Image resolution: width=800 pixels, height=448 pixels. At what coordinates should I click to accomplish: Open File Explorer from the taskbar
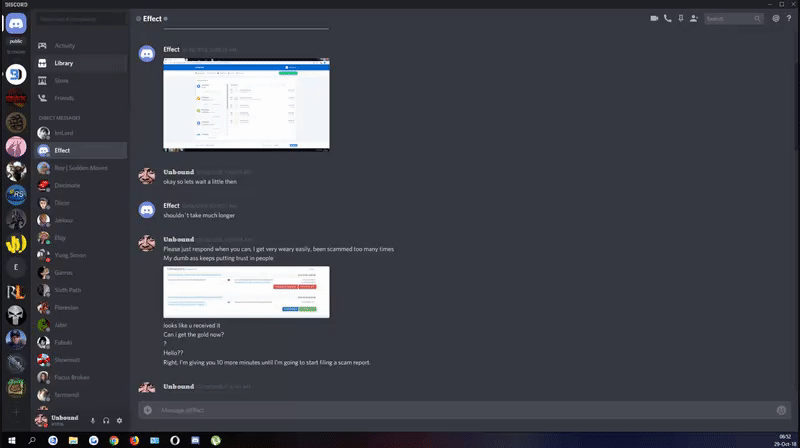pos(73,440)
